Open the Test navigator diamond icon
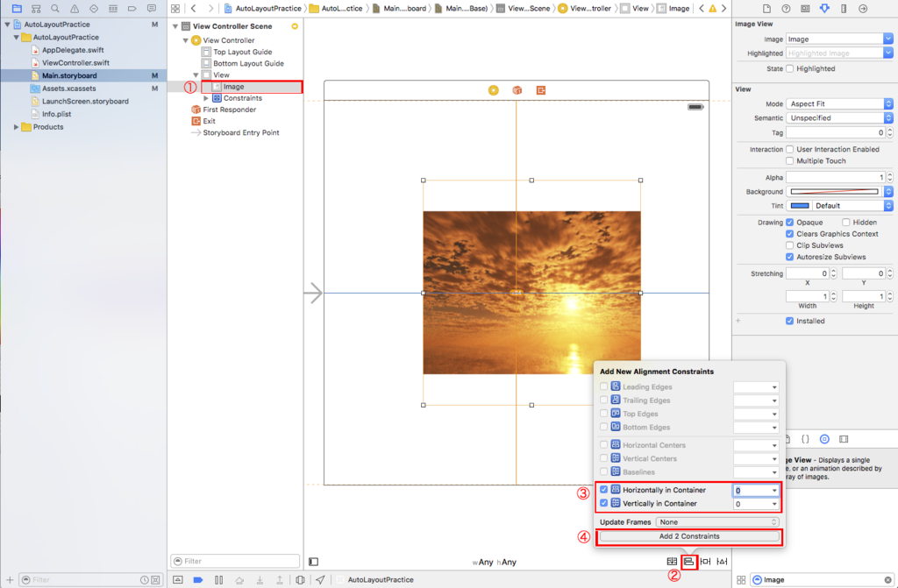Screen dimensions: 898x588 point(94,9)
